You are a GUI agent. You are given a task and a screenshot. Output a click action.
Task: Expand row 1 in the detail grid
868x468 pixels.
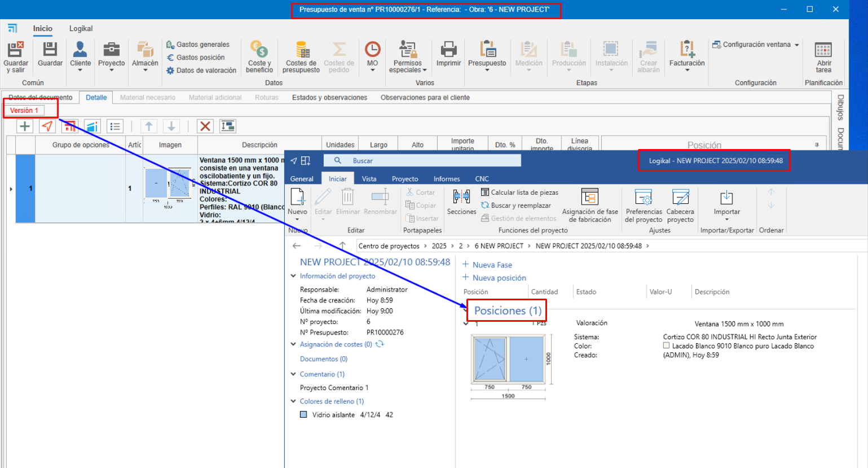click(x=11, y=189)
